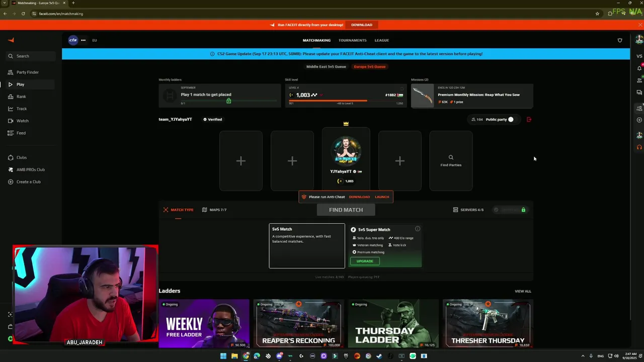The height and width of the screenshot is (362, 644).
Task: Click the Level 4 skill Elo progress bar
Action: (x=346, y=101)
